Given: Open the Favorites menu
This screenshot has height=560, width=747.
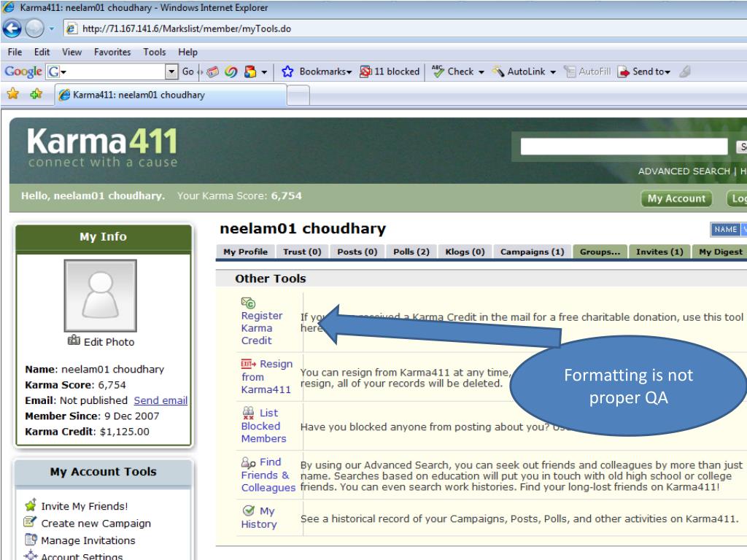Looking at the screenshot, I should tap(112, 52).
